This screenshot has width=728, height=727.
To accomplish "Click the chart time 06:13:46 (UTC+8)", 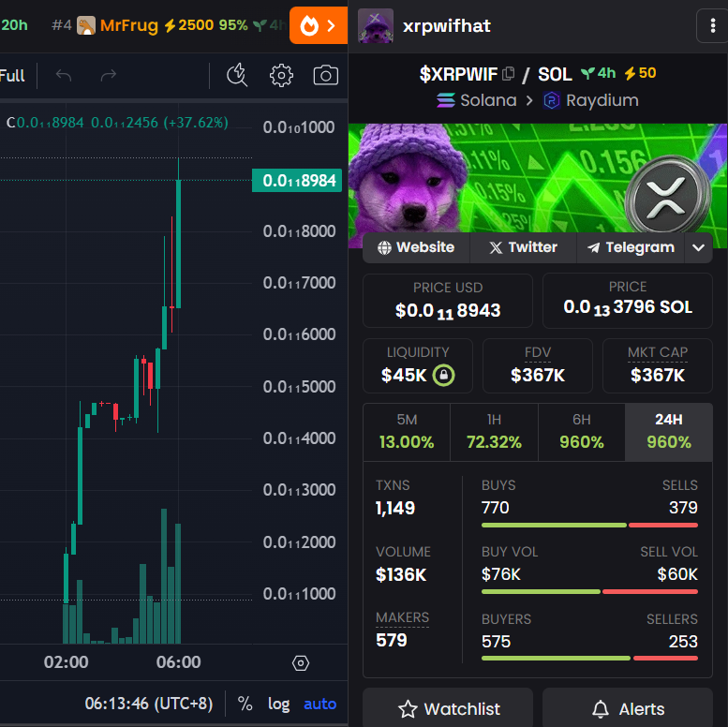I will click(x=149, y=704).
